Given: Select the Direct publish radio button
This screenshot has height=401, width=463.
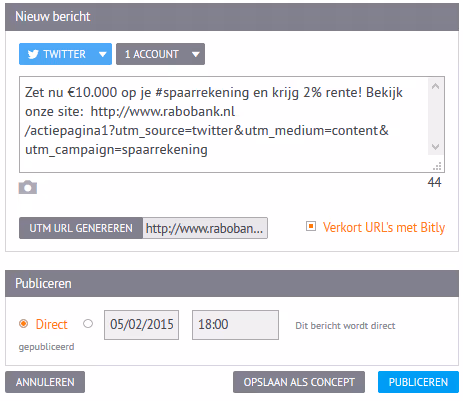Looking at the screenshot, I should click(x=23, y=324).
